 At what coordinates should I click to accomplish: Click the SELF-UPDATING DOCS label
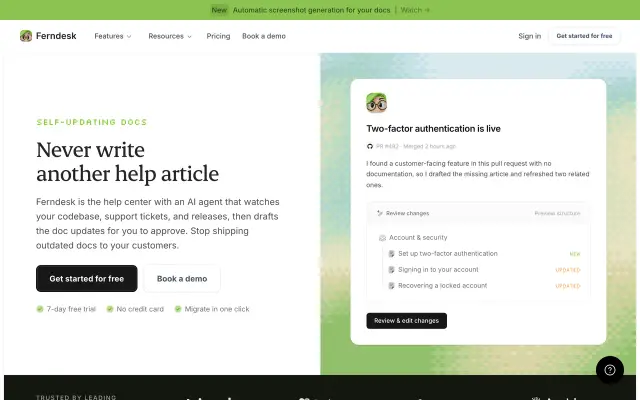91,122
